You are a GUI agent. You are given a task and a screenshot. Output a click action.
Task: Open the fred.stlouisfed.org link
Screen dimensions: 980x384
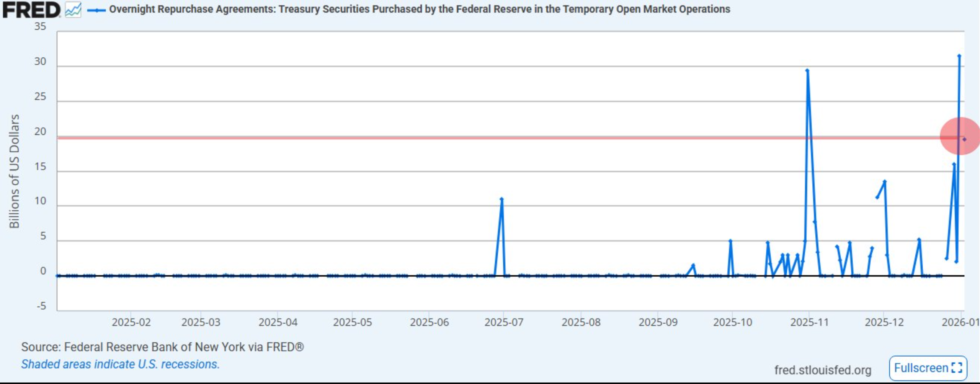pos(822,370)
